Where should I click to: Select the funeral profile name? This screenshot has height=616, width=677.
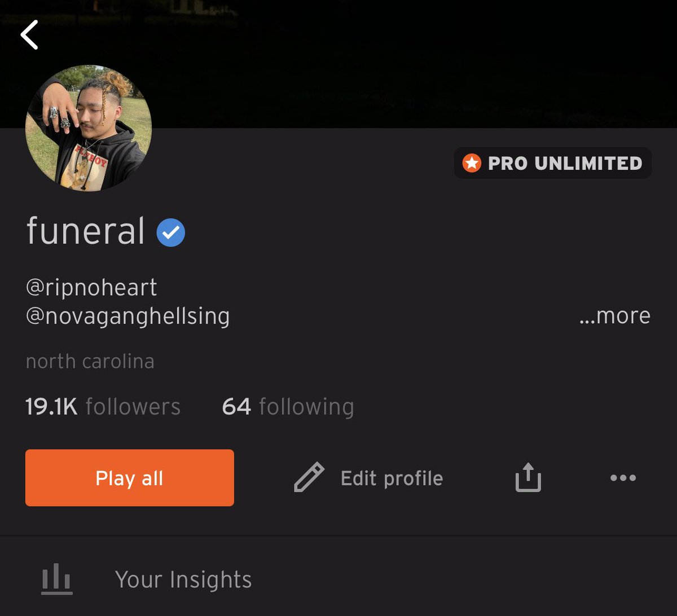86,231
